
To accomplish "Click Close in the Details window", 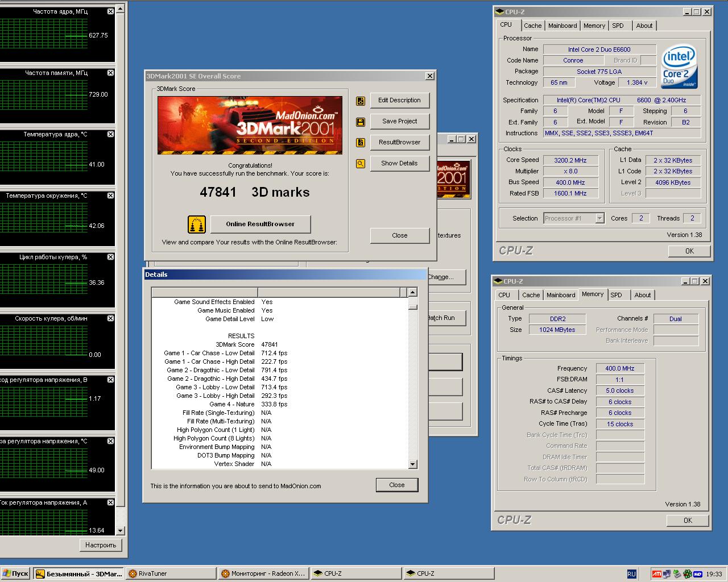I will (x=397, y=485).
